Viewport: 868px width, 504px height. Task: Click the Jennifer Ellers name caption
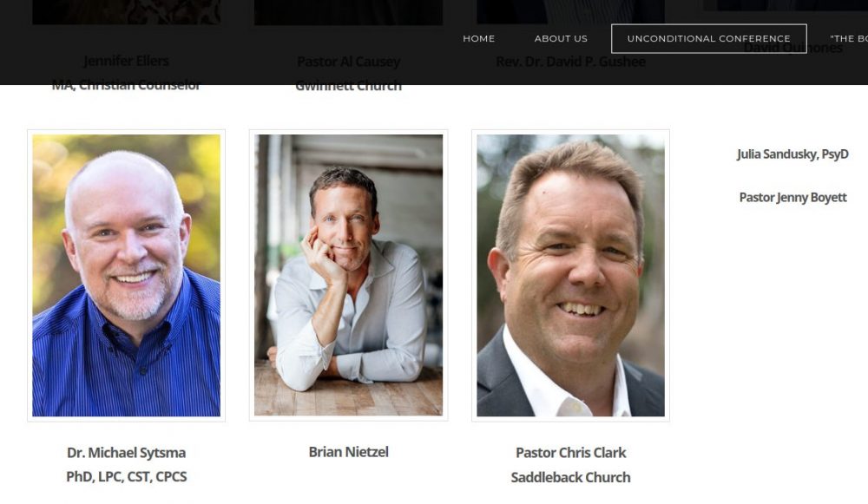click(126, 61)
